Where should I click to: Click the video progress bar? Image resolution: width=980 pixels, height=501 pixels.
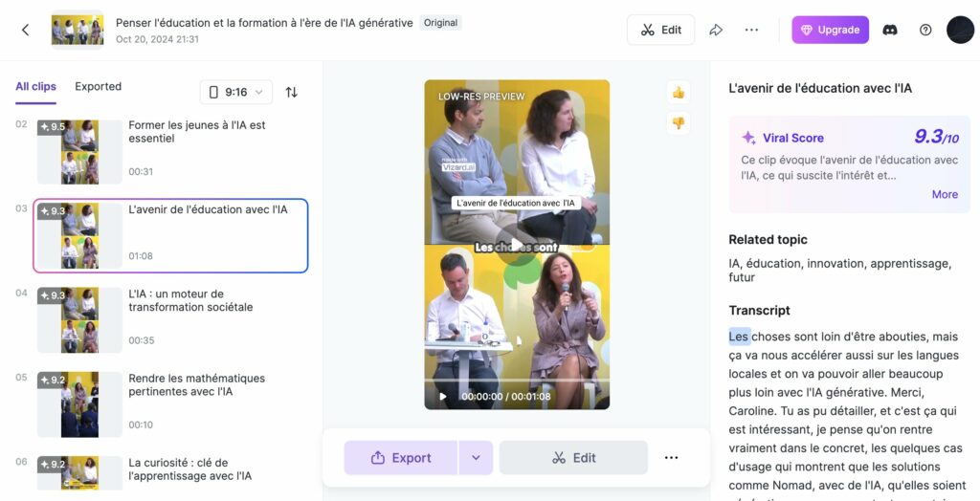(x=517, y=381)
